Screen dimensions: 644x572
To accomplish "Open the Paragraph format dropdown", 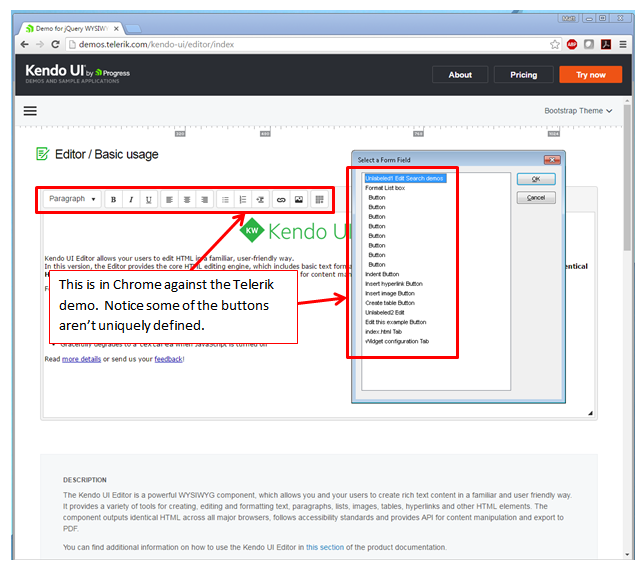I will (72, 199).
